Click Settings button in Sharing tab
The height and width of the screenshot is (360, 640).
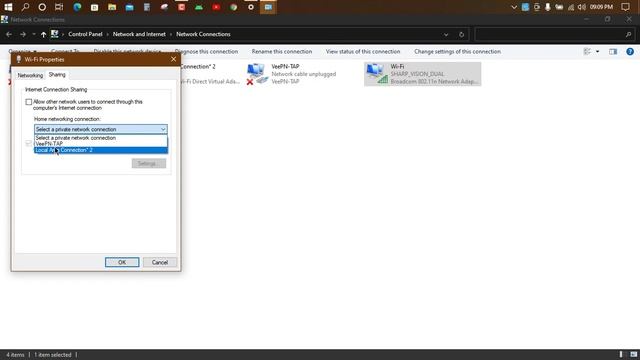[149, 163]
